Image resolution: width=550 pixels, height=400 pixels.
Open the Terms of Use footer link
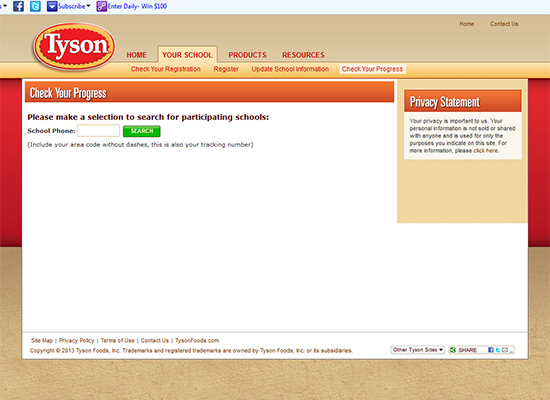(x=118, y=340)
